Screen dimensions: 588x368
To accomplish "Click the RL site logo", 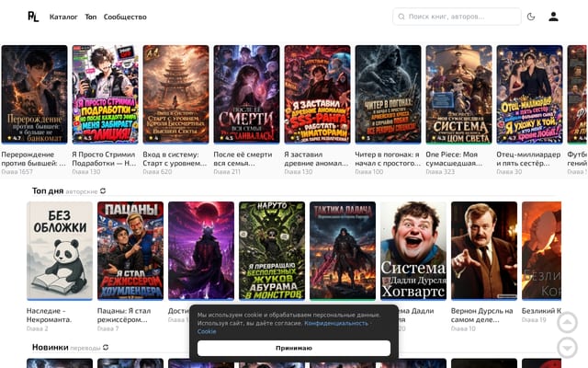I will (33, 17).
